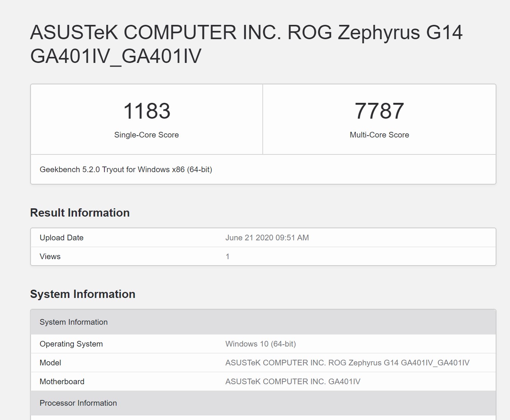Click the Processor Information table header
The image size is (510, 420).
tap(263, 403)
